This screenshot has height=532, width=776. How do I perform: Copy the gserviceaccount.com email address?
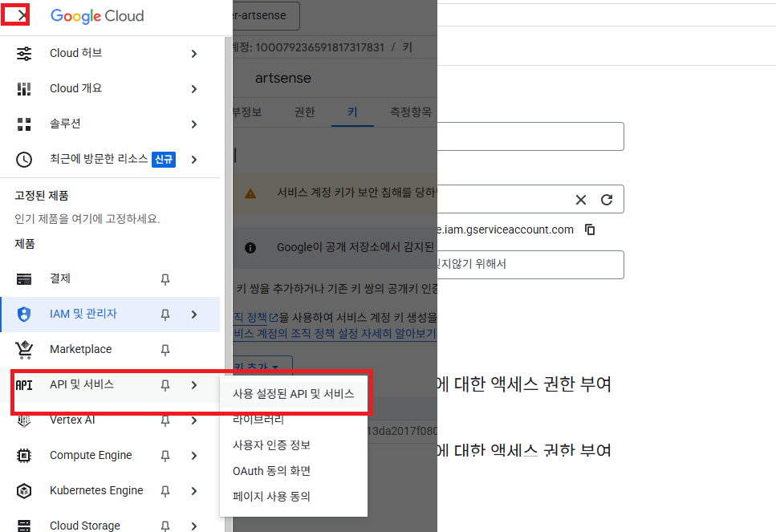pos(590,229)
